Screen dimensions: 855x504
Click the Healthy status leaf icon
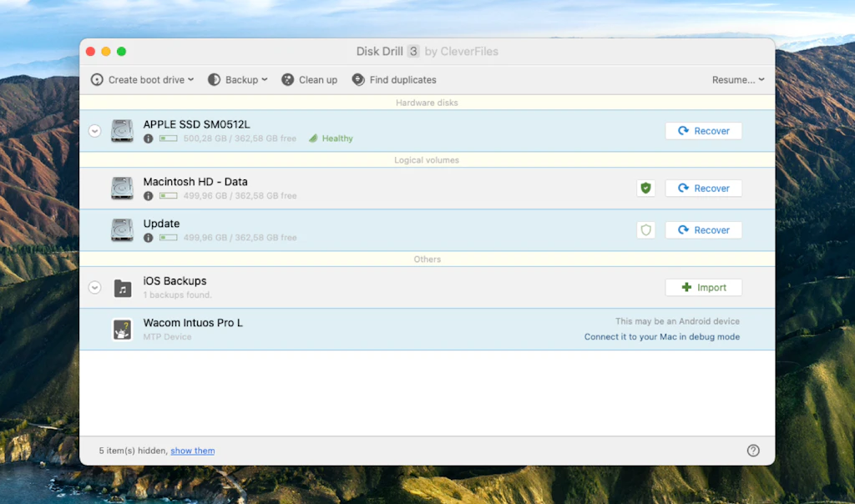313,139
